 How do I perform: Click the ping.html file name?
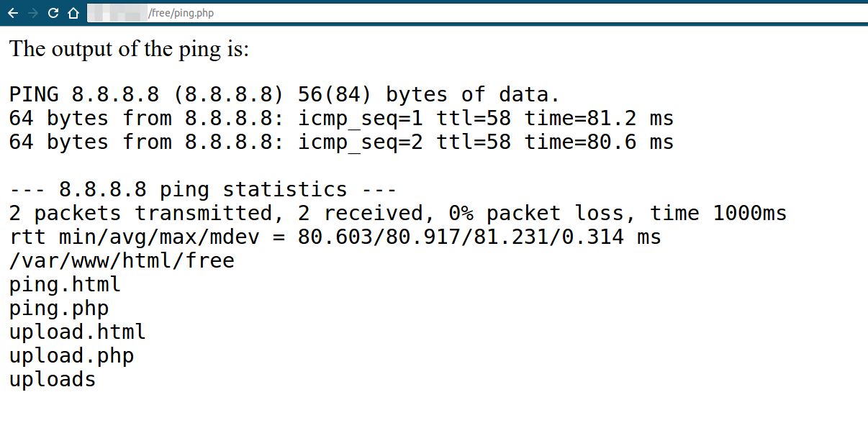[x=65, y=284]
